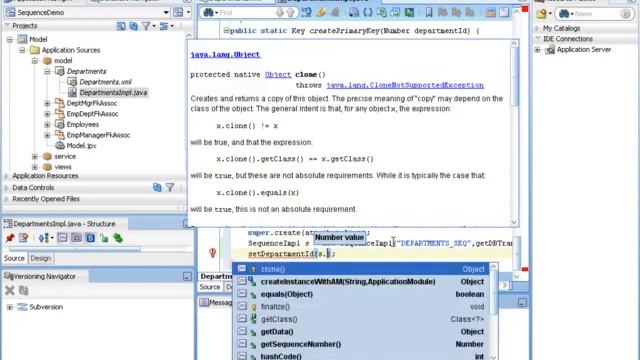This screenshot has height=360, width=640.
Task: Click the green icon in editor toolbar
Action: pyautogui.click(x=409, y=13)
